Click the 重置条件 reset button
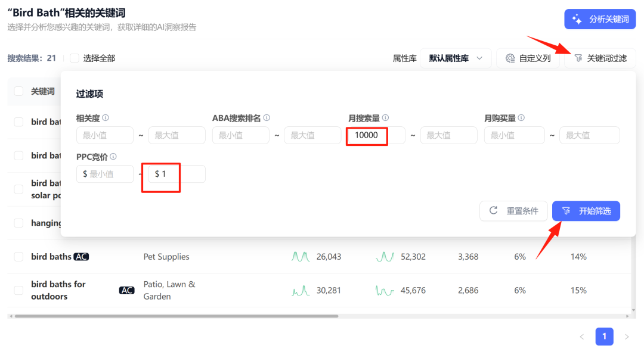Screen dimensions: 644x352 tap(513, 211)
